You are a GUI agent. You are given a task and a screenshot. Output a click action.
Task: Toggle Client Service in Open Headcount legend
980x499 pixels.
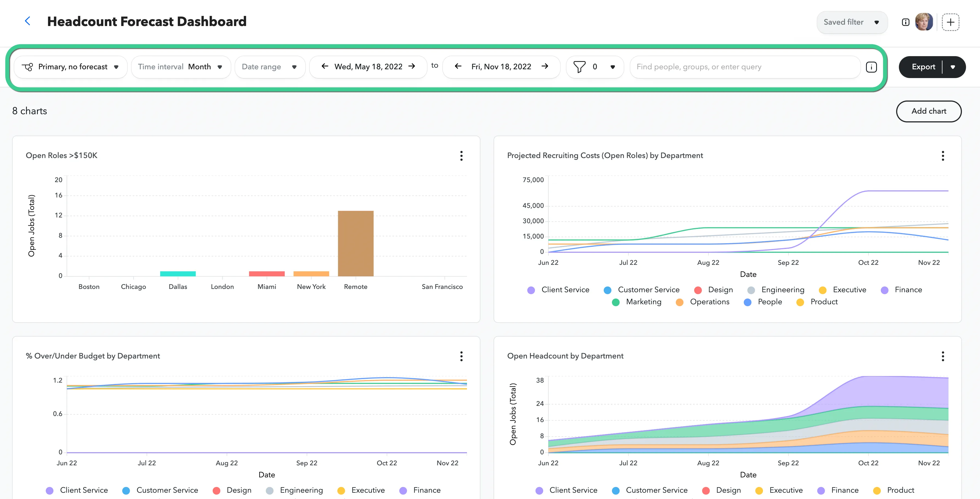coord(566,490)
